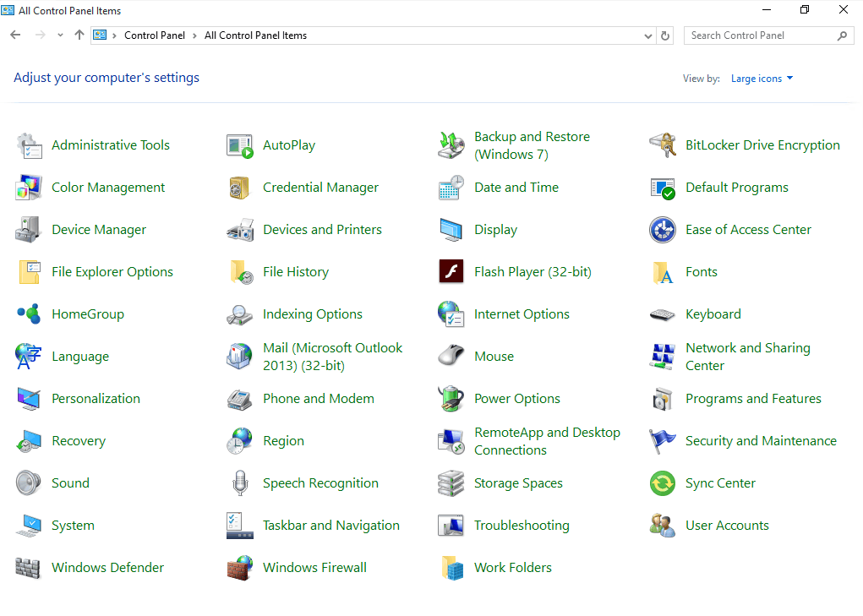Image resolution: width=863 pixels, height=616 pixels.
Task: Click the Flash Player red icon
Action: [451, 272]
